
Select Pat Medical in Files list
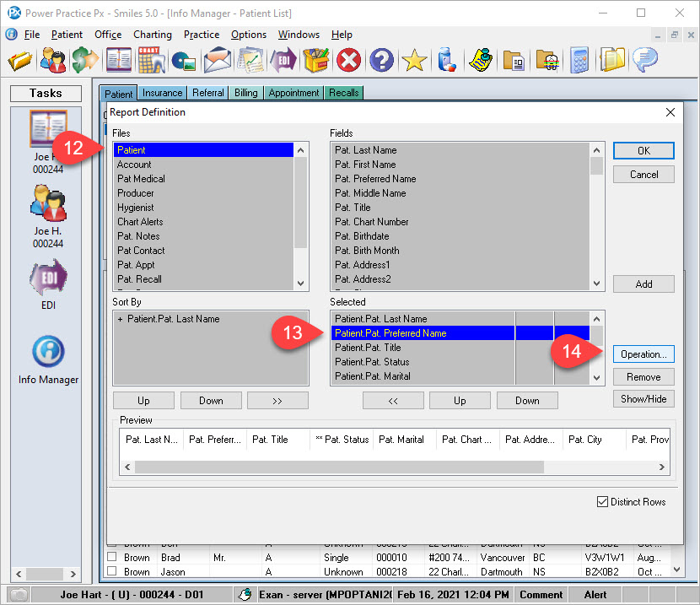(203, 179)
